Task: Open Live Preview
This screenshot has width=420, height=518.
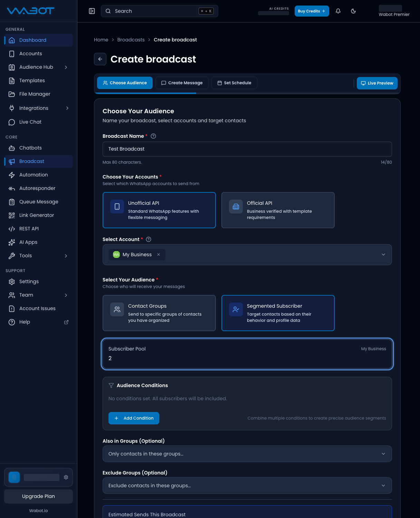Action: 377,83
